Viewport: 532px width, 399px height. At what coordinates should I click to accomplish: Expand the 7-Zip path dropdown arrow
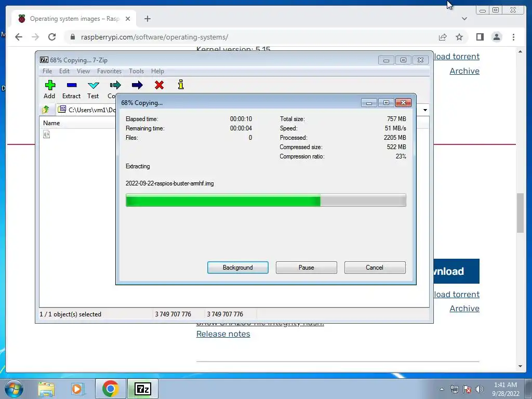click(x=425, y=110)
